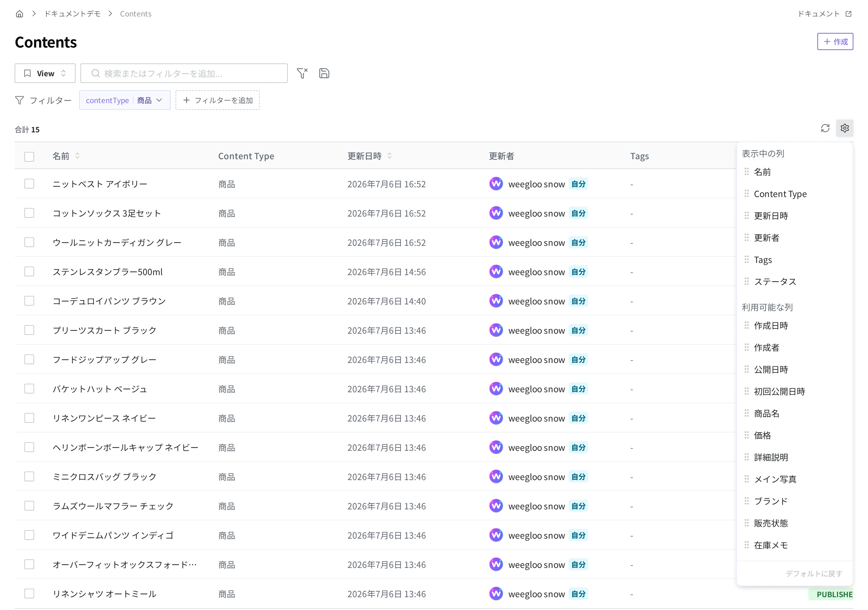Go to home via breadcrumb icon
The height and width of the screenshot is (610, 868).
coord(20,14)
